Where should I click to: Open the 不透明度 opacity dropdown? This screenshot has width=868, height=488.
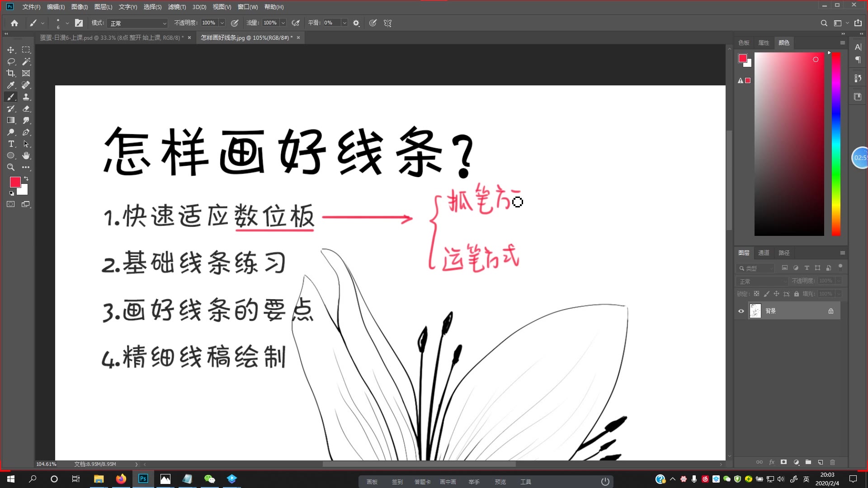(221, 23)
